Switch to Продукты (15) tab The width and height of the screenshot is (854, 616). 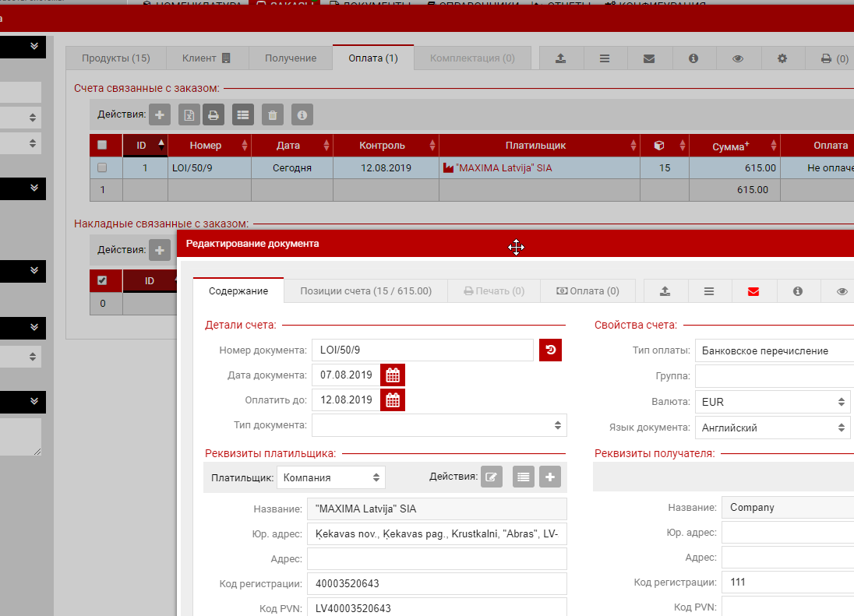pos(115,58)
